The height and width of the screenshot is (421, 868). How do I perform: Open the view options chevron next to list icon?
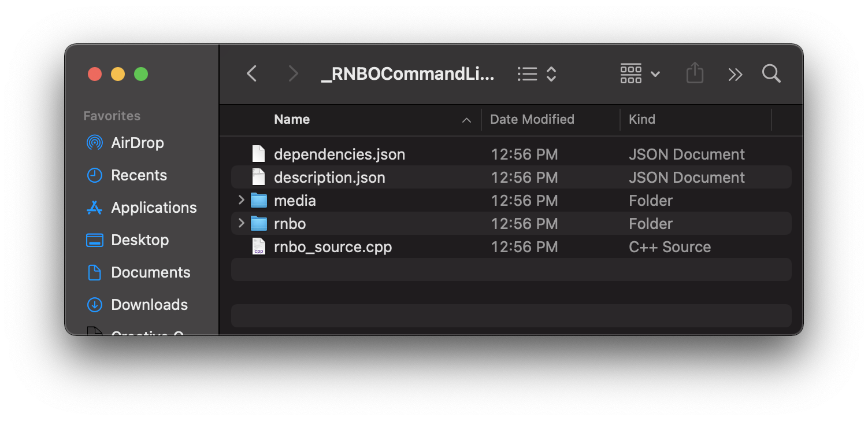550,73
